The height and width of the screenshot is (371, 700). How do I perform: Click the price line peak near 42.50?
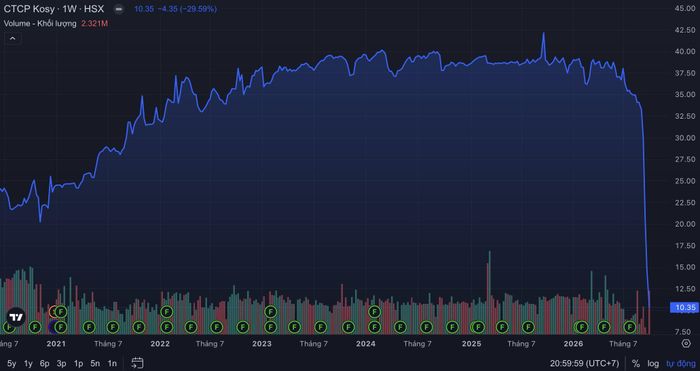click(x=543, y=34)
